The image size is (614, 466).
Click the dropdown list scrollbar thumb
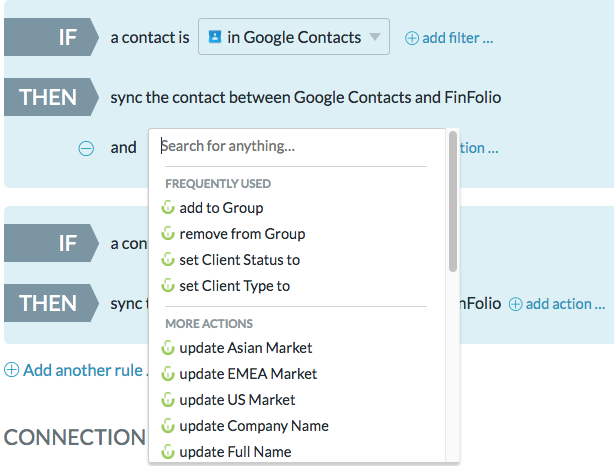click(453, 201)
